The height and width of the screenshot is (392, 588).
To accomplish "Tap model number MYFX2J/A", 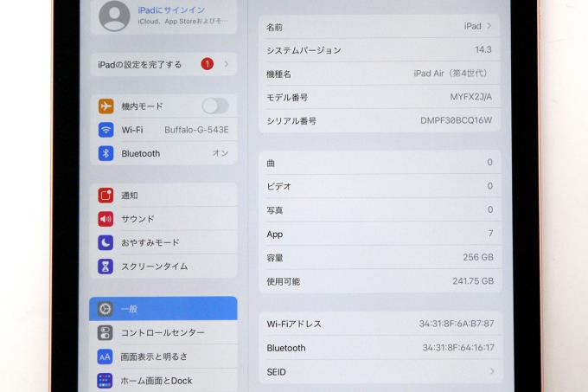I will [x=471, y=97].
